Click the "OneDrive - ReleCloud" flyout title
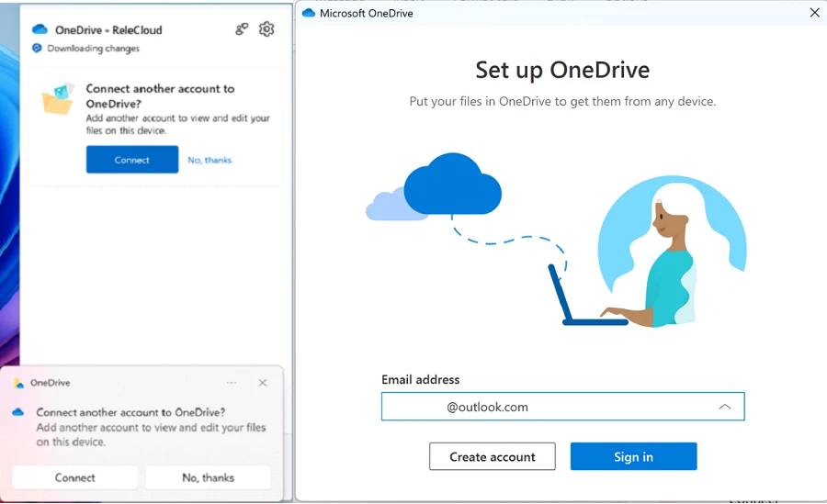 108,30
